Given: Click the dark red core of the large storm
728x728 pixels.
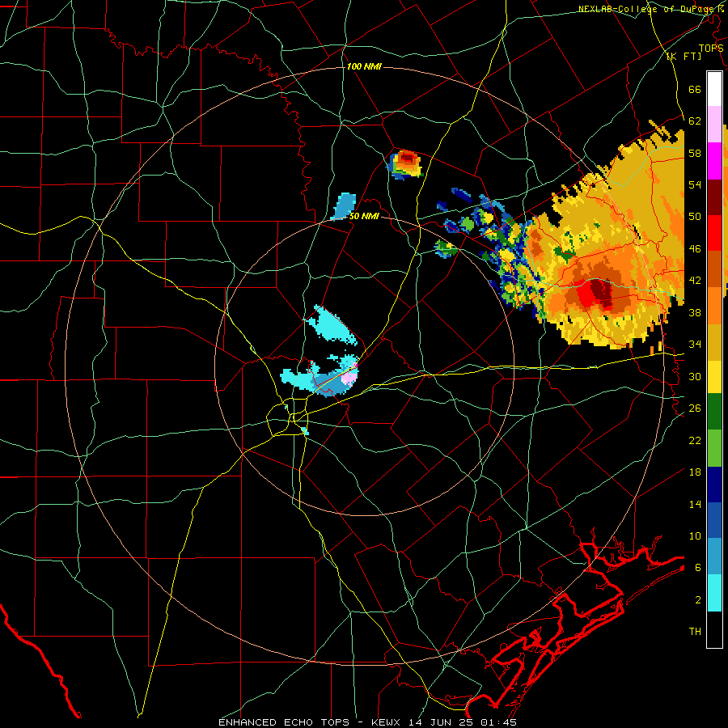Looking at the screenshot, I should 601,292.
